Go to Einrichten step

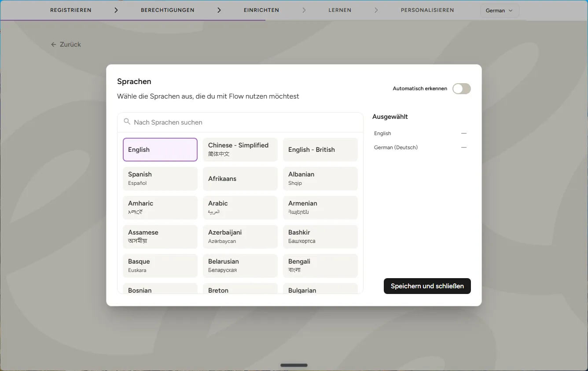(x=261, y=10)
